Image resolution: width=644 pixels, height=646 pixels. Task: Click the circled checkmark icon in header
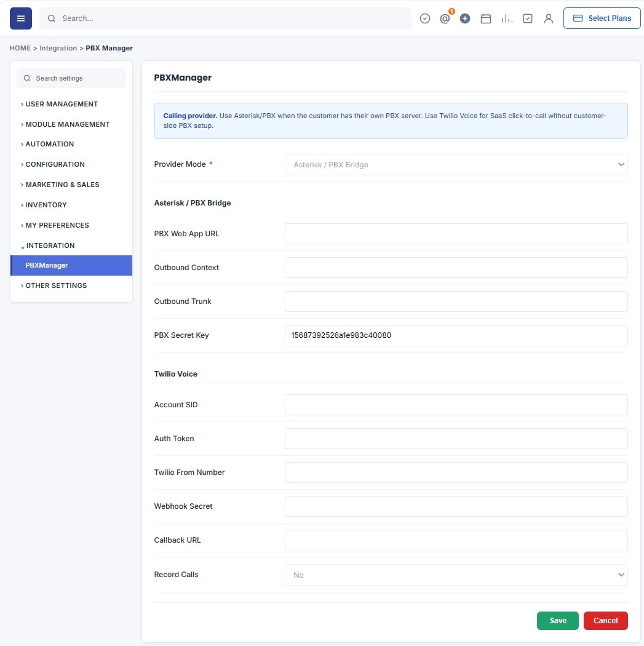pyautogui.click(x=424, y=18)
